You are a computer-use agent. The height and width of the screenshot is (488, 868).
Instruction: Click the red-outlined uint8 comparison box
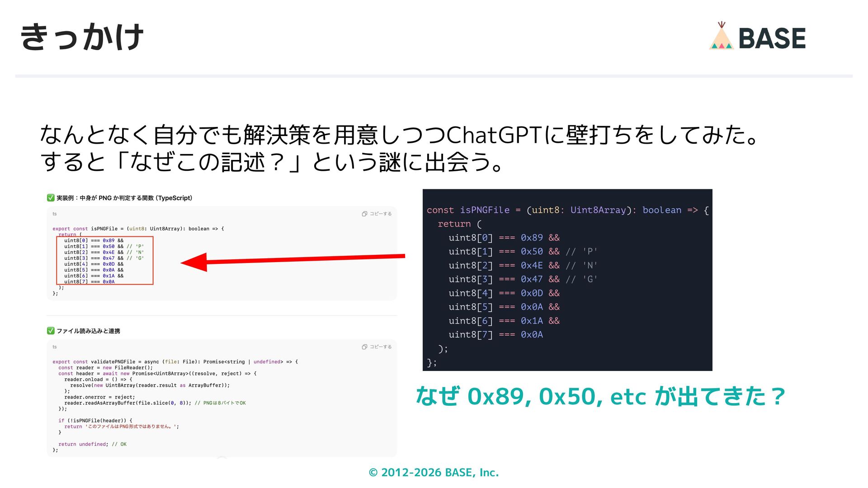pyautogui.click(x=105, y=260)
